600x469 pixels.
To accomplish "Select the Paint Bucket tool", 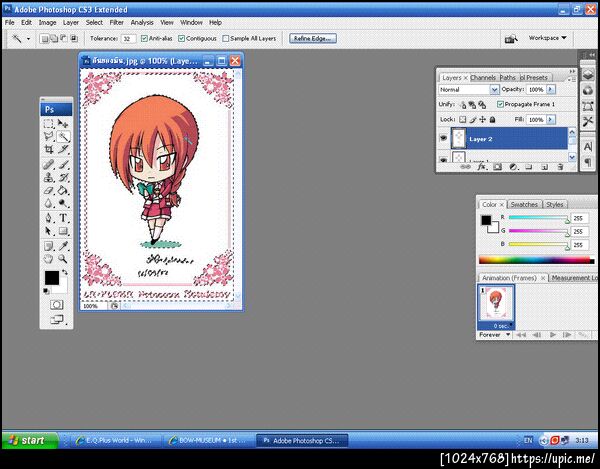I will coord(63,190).
